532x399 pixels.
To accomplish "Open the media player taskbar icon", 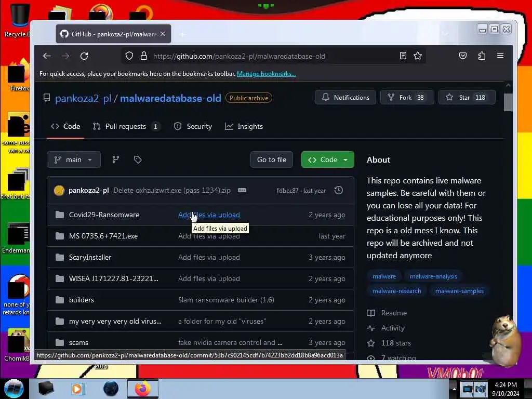I will click(77, 389).
